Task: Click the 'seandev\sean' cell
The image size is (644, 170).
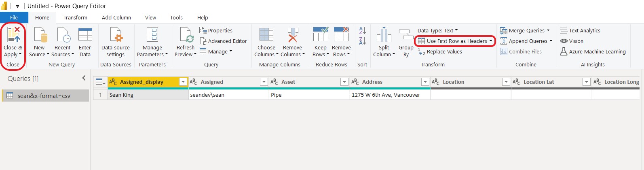Action: pos(229,95)
